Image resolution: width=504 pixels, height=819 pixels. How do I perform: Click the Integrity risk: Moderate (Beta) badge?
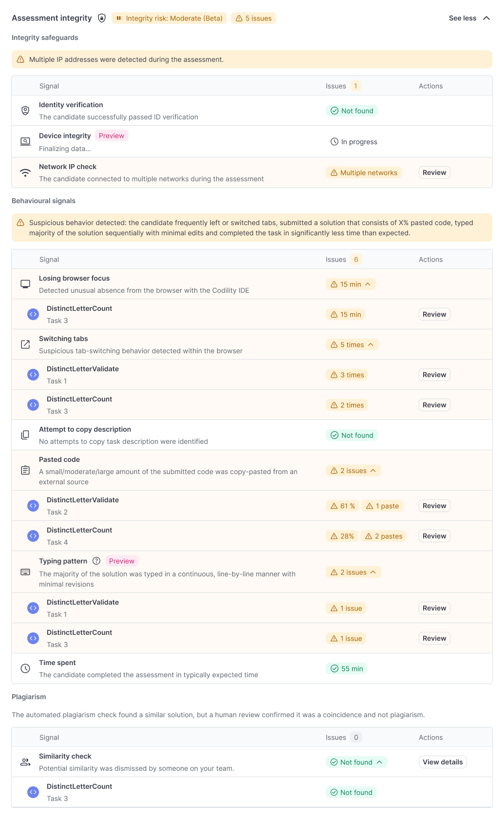tap(169, 18)
